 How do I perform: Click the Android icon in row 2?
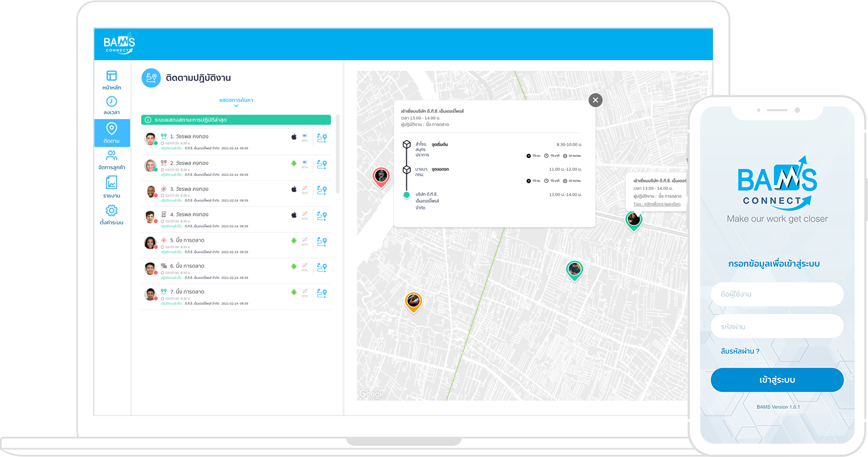point(294,164)
